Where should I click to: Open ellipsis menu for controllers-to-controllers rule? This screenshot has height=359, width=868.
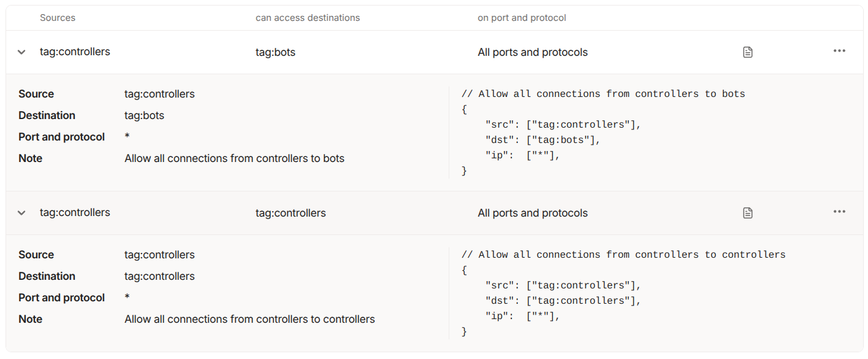pyautogui.click(x=839, y=212)
